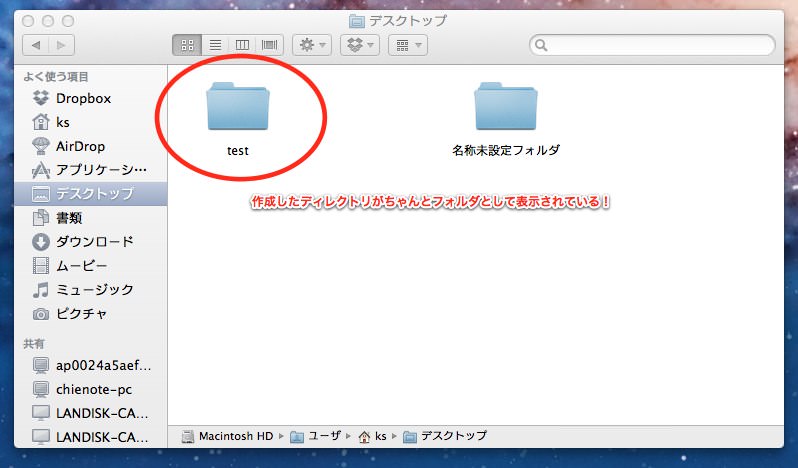The height and width of the screenshot is (468, 798).
Task: Open Dropbox in the sidebar
Action: tap(91, 98)
